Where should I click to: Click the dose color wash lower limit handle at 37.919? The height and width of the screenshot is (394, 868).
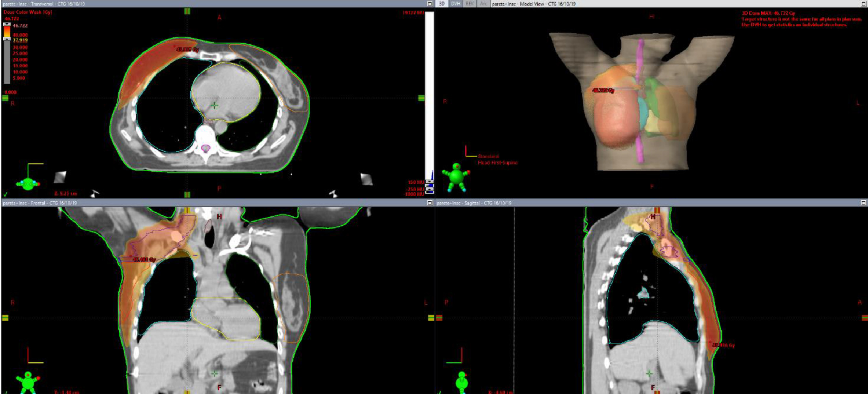pos(7,39)
